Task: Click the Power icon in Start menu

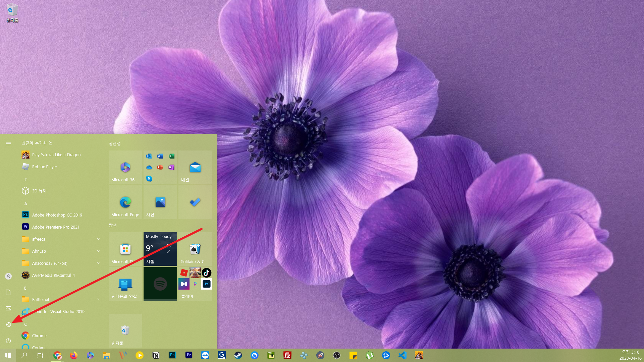Action: coord(8,341)
